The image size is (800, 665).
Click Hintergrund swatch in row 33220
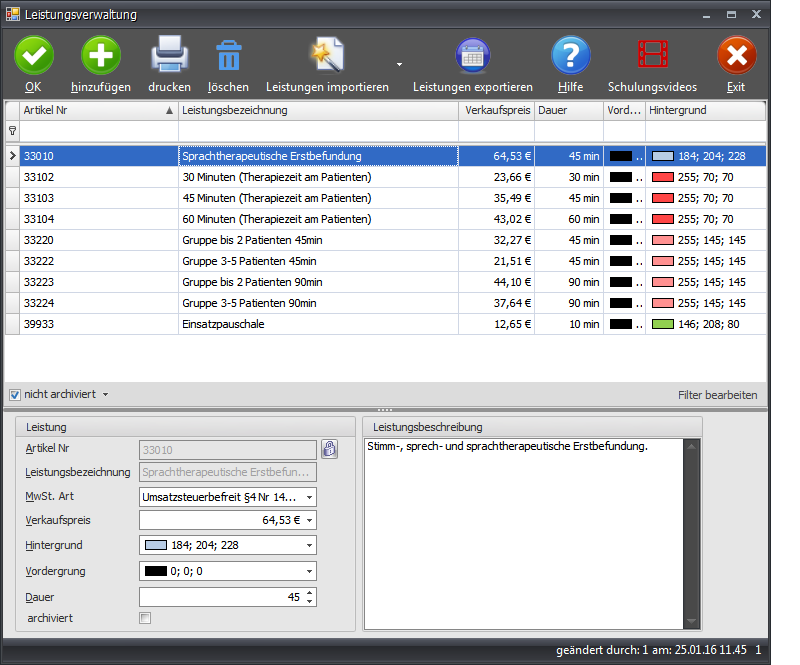pyautogui.click(x=663, y=240)
